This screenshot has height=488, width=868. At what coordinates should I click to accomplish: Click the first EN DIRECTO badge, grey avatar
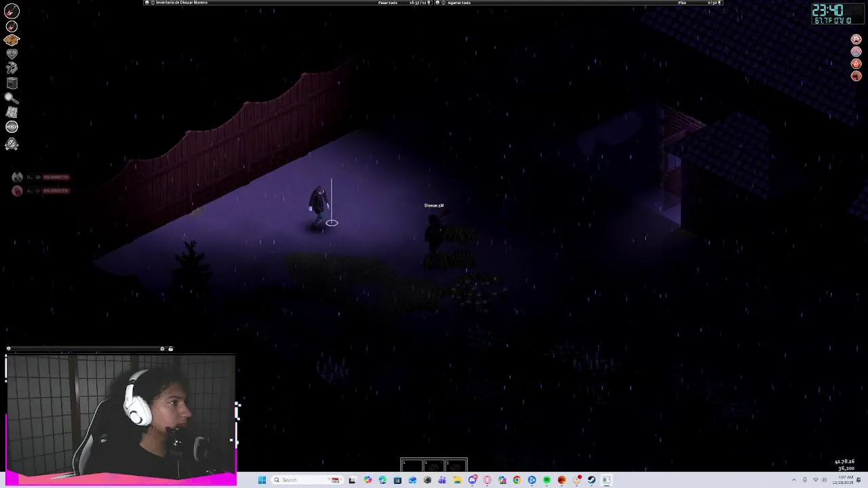click(x=56, y=178)
